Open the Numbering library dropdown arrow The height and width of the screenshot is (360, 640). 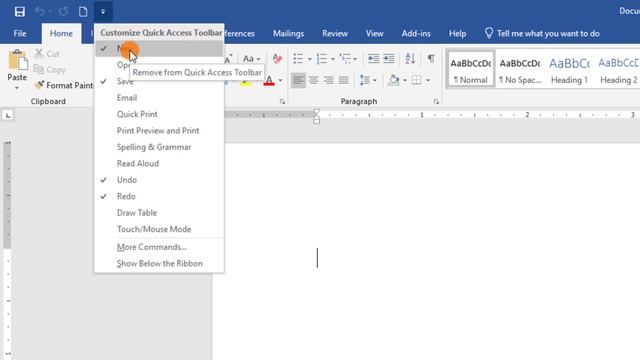(x=333, y=59)
